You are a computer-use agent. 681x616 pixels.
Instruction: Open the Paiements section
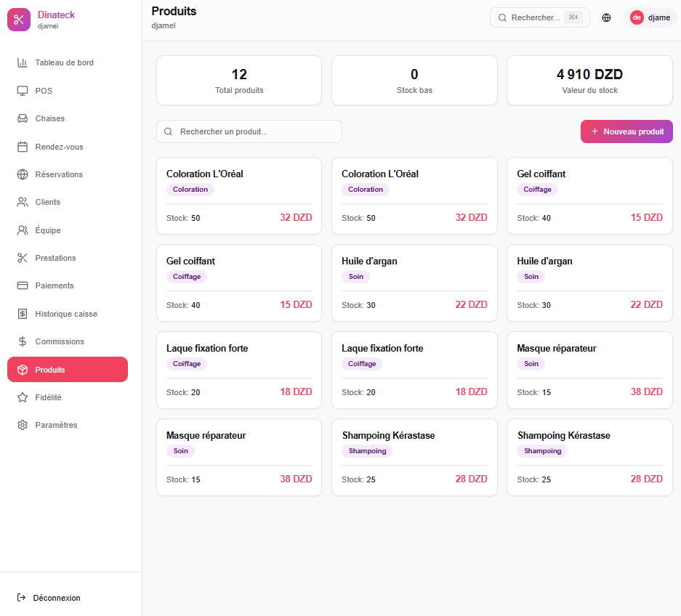pyautogui.click(x=68, y=285)
